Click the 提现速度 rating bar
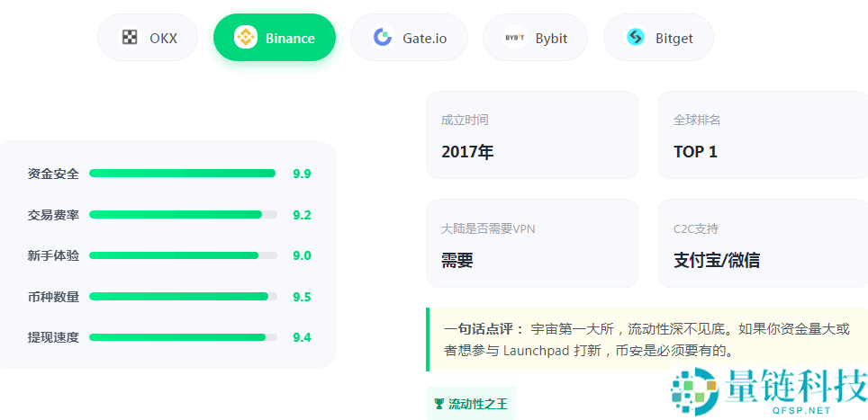The height and width of the screenshot is (420, 868). (x=183, y=337)
